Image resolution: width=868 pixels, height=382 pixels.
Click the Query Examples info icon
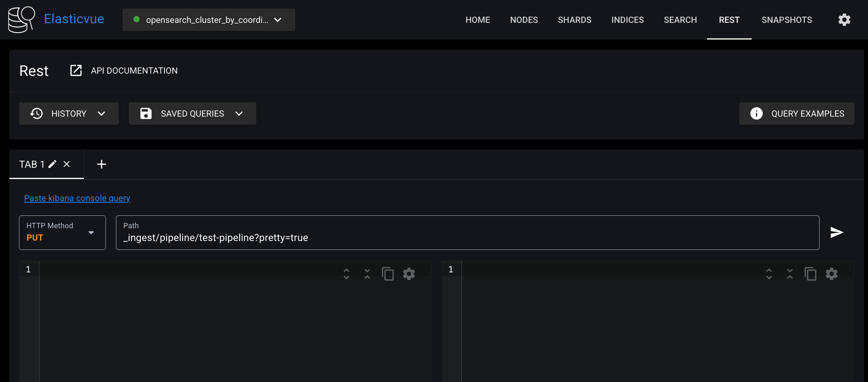point(756,114)
